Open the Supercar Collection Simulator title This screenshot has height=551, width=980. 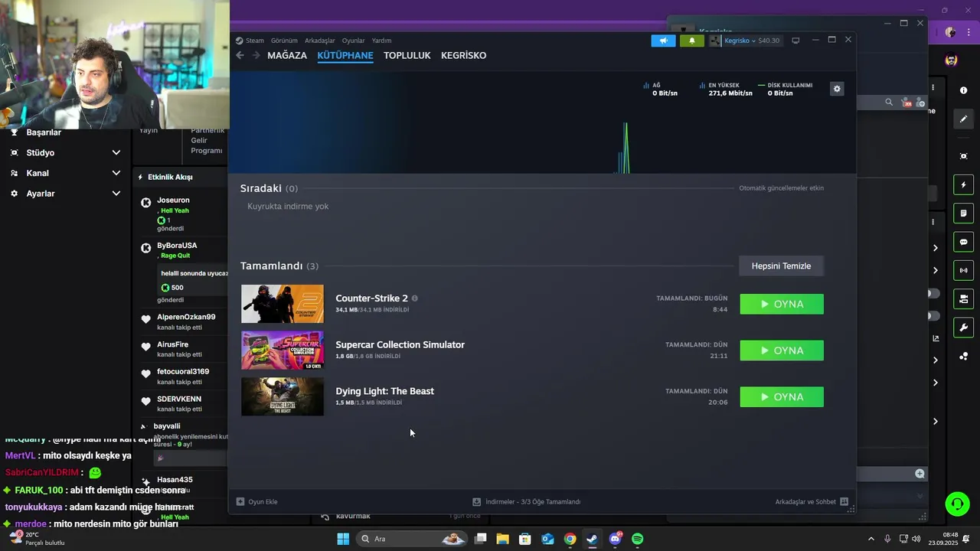(x=400, y=344)
